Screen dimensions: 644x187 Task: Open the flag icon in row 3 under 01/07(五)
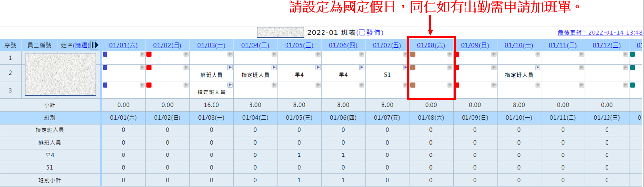point(406,85)
